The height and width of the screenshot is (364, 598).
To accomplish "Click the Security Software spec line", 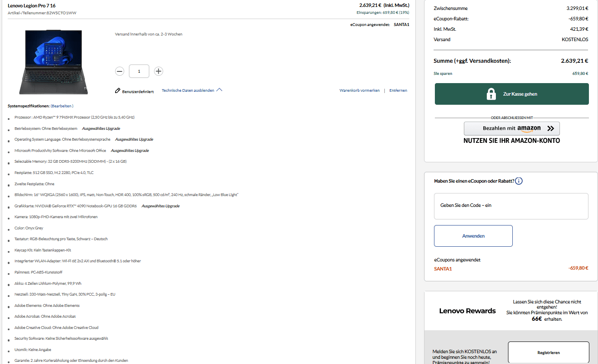I will tap(61, 338).
